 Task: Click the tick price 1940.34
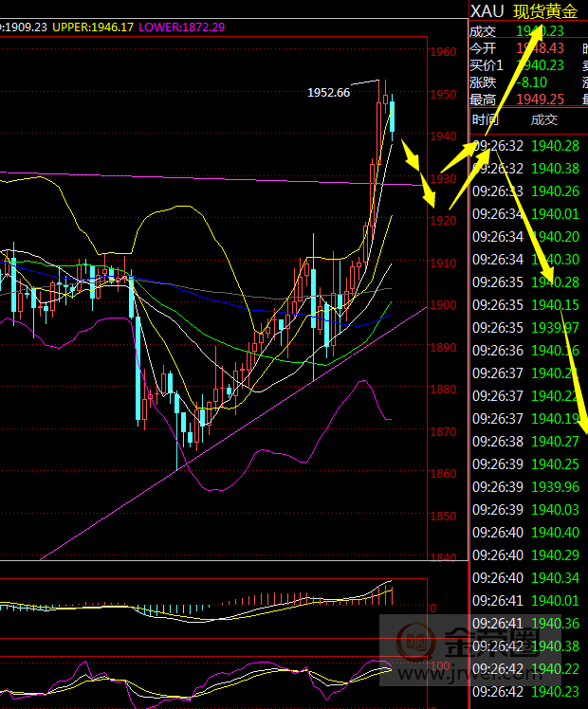point(556,578)
